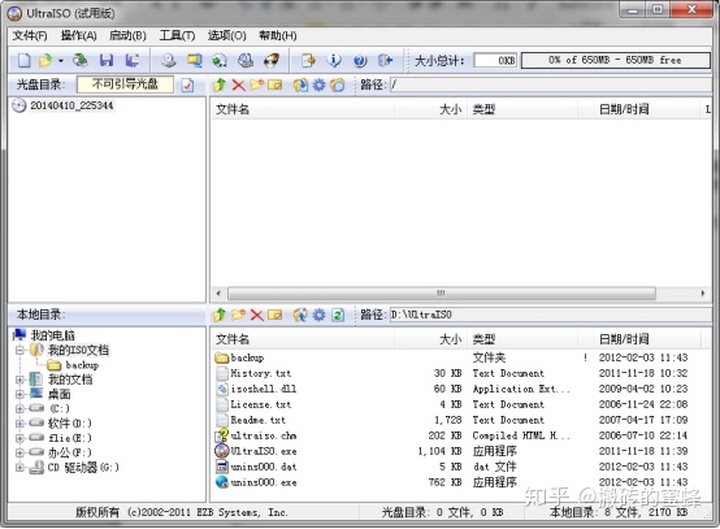Expand the flie(E:) drive node

coord(20,438)
